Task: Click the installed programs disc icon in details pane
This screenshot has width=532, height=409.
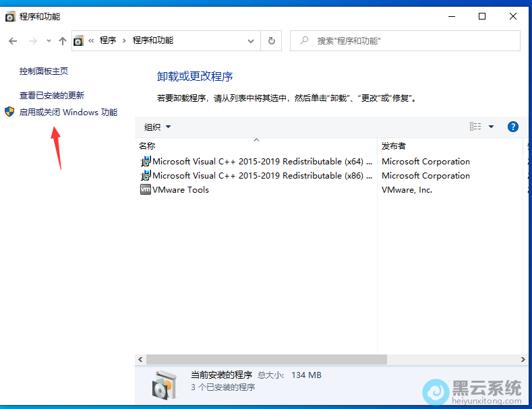Action: click(165, 385)
